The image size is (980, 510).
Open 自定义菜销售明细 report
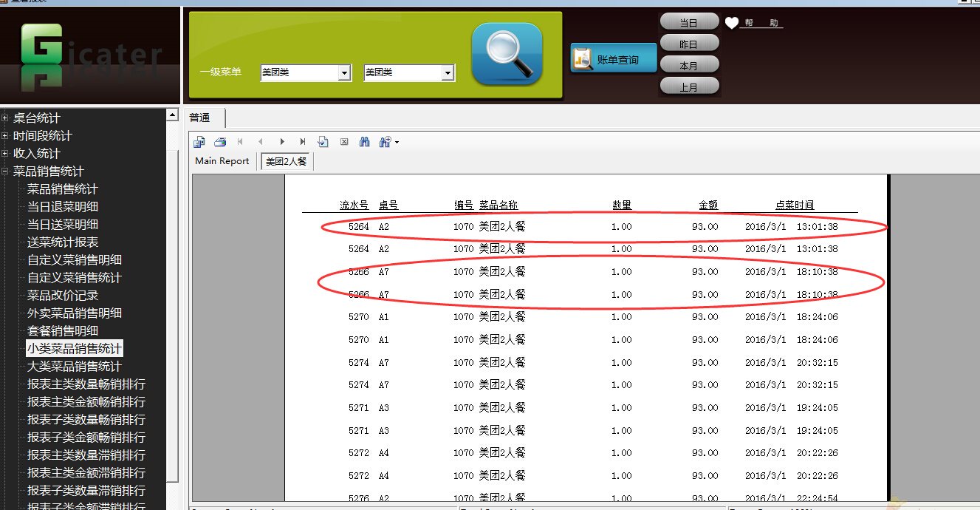(x=75, y=260)
